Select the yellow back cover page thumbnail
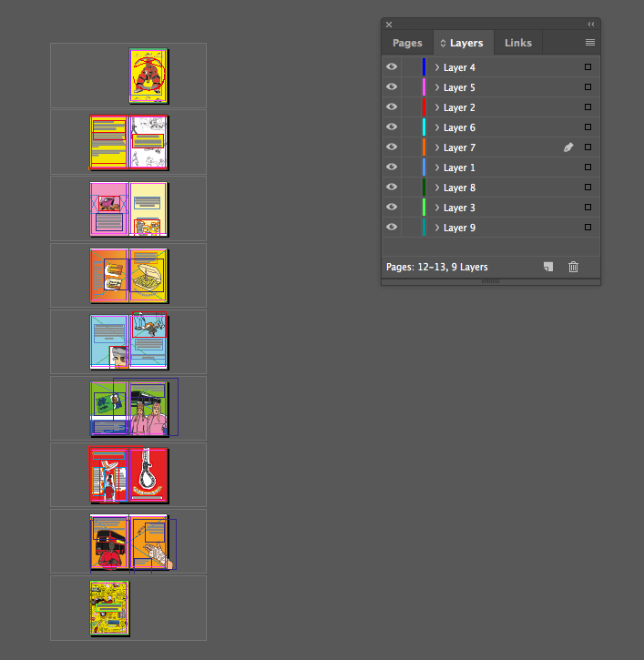644x660 pixels. [x=109, y=608]
